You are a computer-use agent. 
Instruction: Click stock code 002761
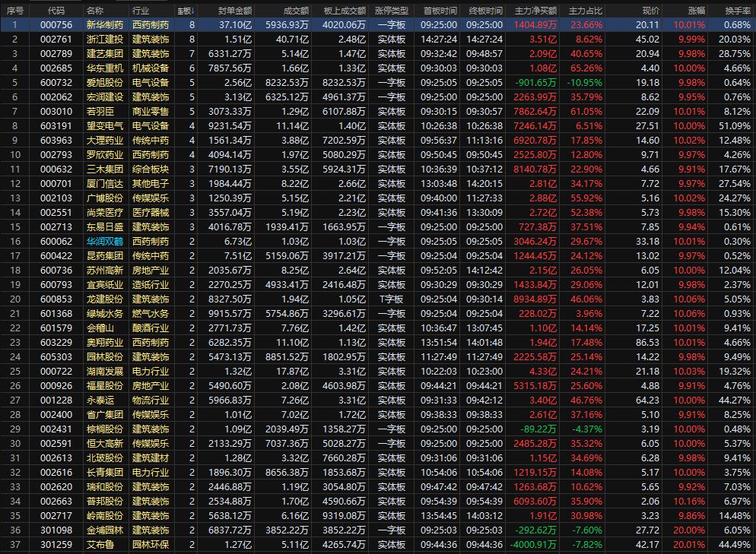pyautogui.click(x=56, y=39)
